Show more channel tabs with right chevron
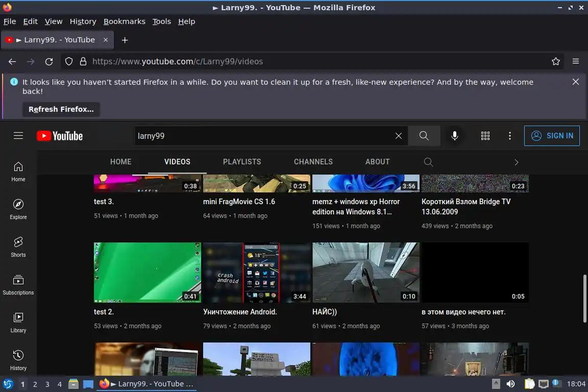Screen dimensions: 588x392 click(517, 162)
